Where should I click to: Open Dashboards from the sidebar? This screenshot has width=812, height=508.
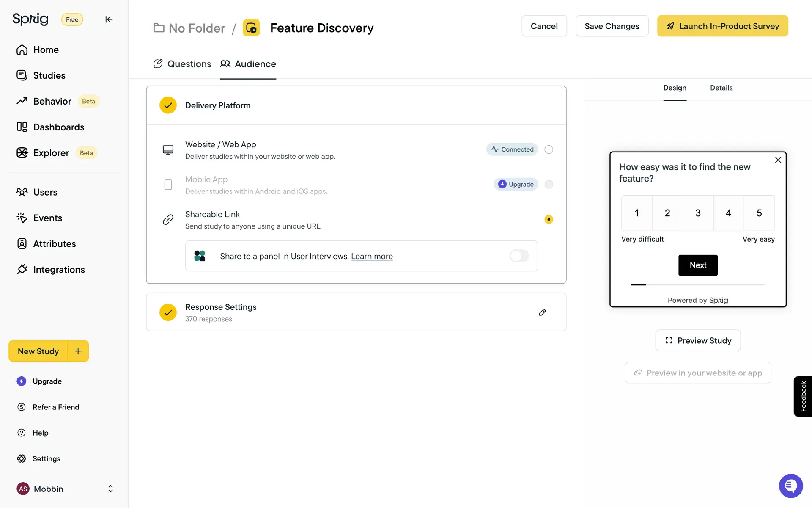tap(58, 127)
